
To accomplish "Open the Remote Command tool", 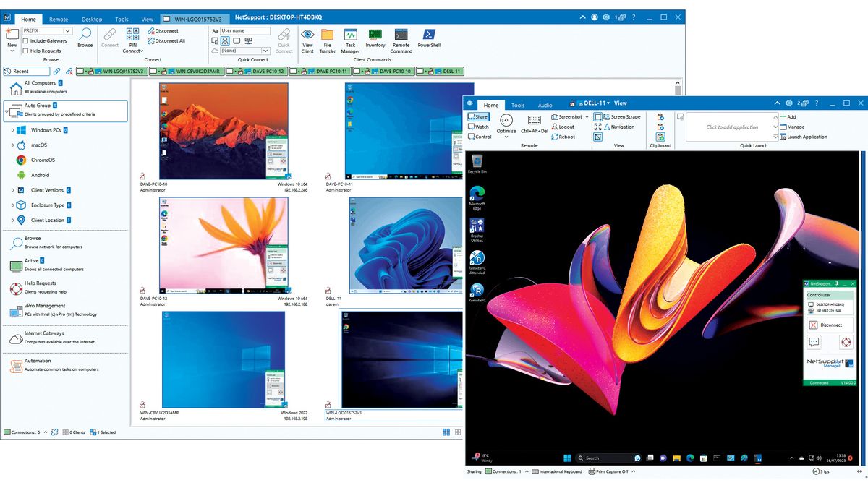I will click(400, 40).
